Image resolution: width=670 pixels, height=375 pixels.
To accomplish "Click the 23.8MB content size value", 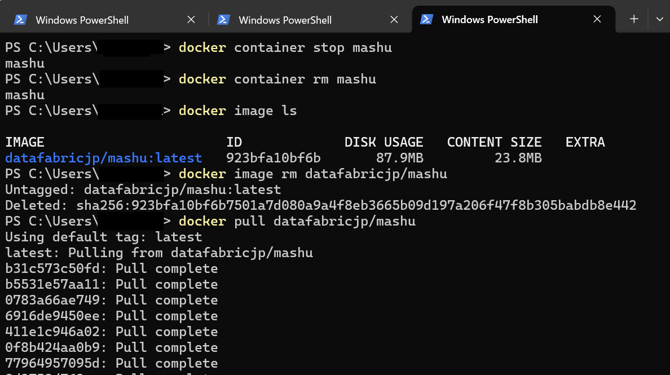I will click(518, 158).
